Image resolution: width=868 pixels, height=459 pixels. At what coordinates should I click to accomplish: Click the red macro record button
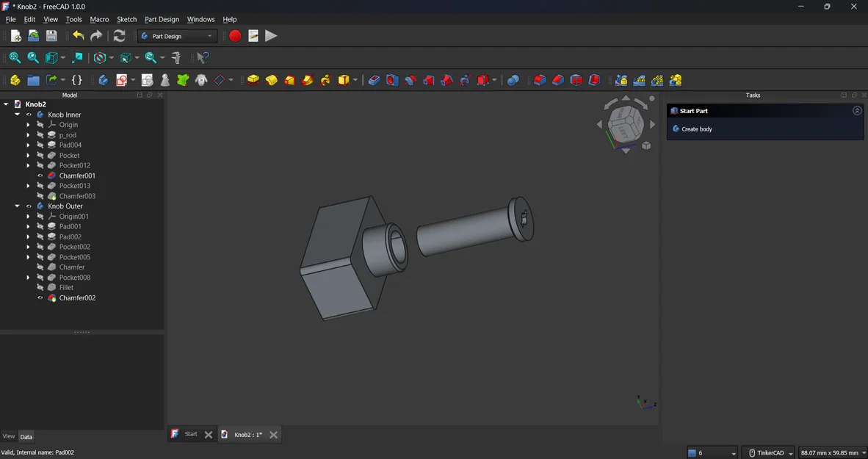[235, 36]
